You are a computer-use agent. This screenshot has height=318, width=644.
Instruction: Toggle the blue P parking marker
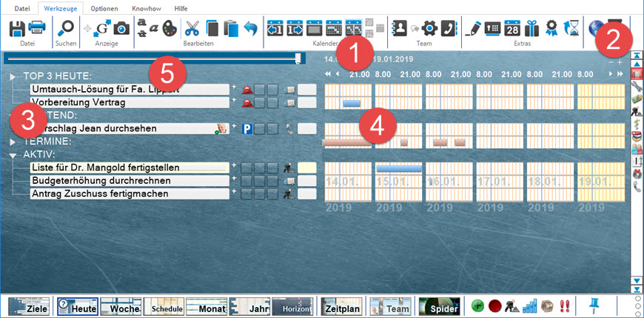coord(248,129)
